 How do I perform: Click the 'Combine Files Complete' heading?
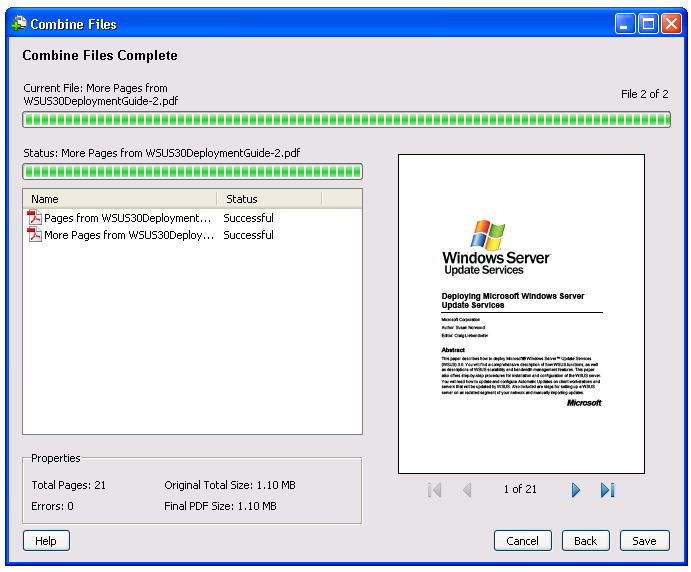tap(100, 56)
